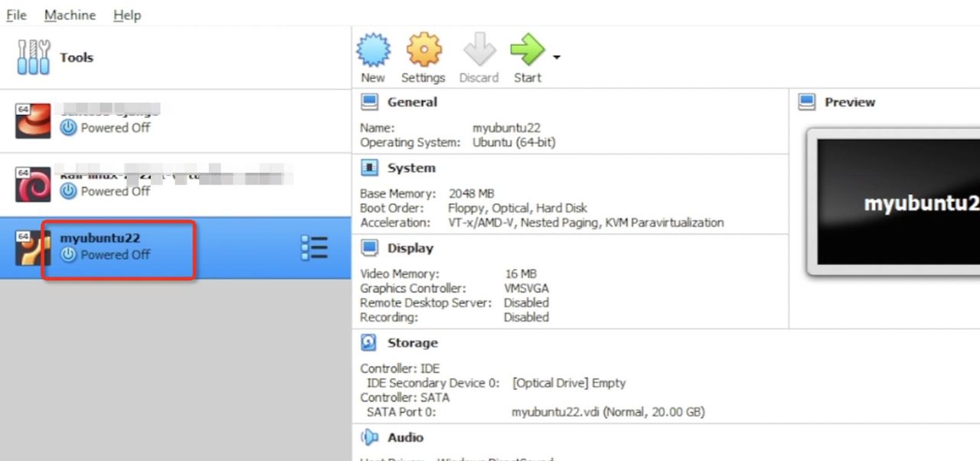Open the Machine menu

point(70,15)
